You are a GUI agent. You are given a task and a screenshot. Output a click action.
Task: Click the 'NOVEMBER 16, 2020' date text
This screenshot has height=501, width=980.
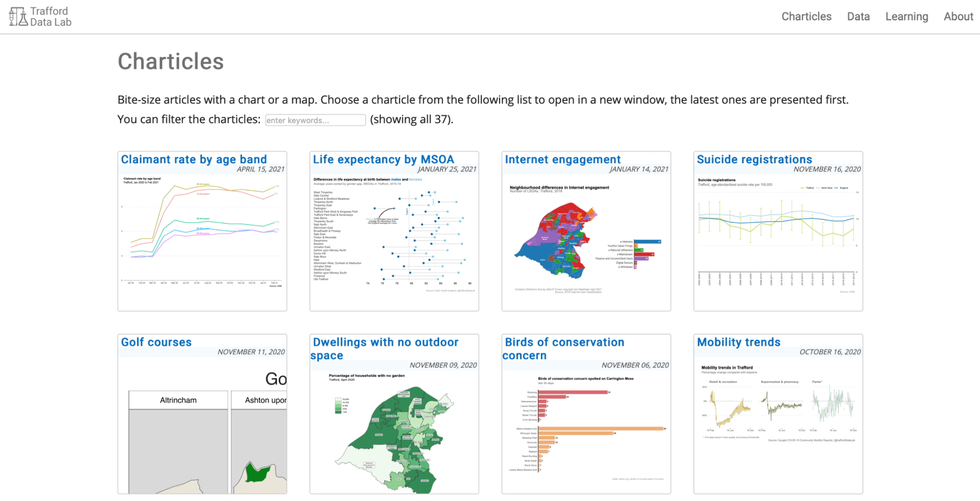827,169
